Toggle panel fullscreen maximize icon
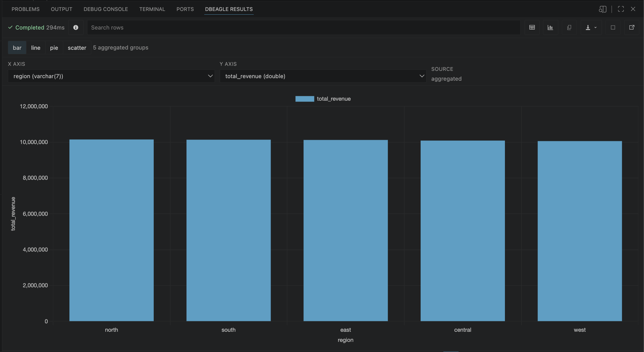The width and height of the screenshot is (644, 352). pos(621,9)
